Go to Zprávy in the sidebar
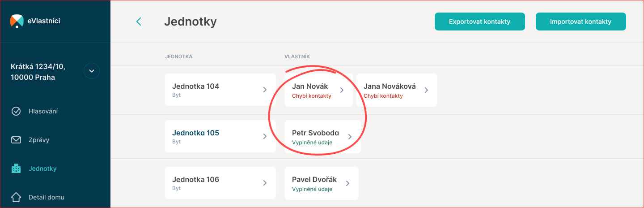Screen dimensions: 644x208 click(39, 140)
